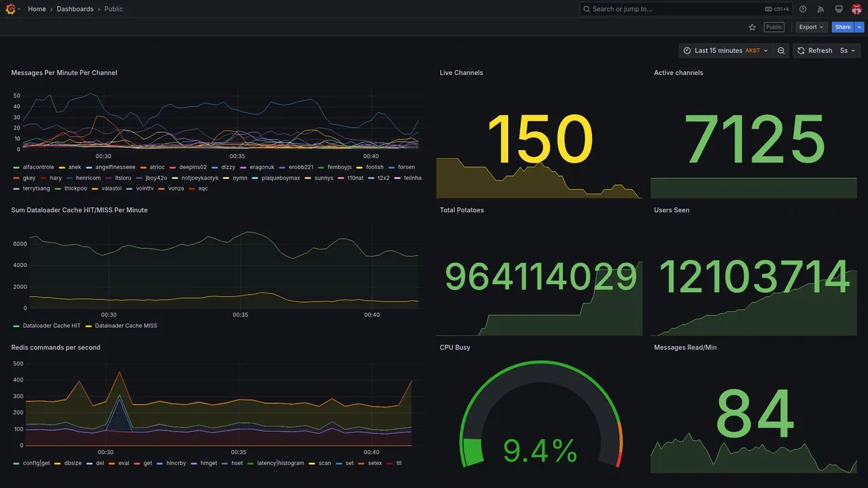
Task: Toggle Dataloader Cache MISS series
Action: pyautogui.click(x=126, y=326)
